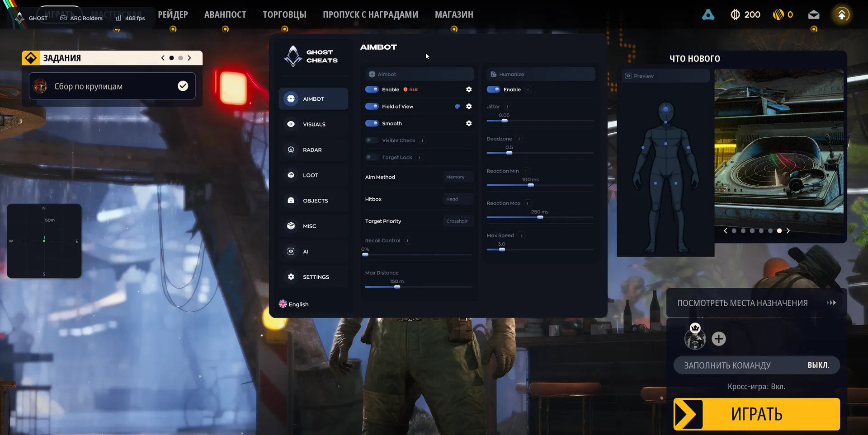868x435 pixels.
Task: Open the RADAR menu section
Action: pyautogui.click(x=313, y=150)
